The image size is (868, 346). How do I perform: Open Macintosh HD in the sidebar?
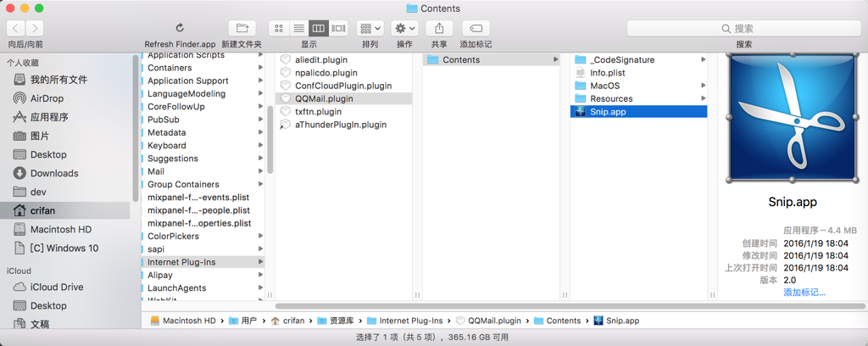coord(66,229)
